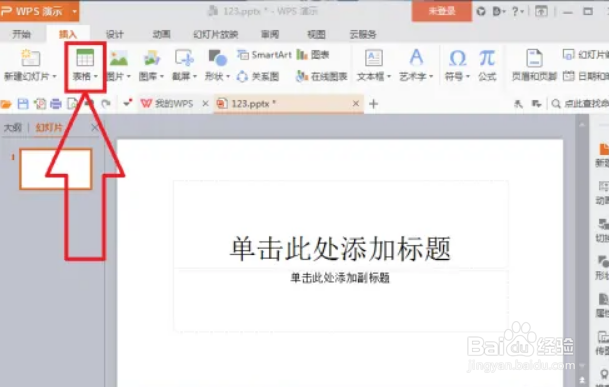Switch to the 动画 ribbon tab

[162, 35]
